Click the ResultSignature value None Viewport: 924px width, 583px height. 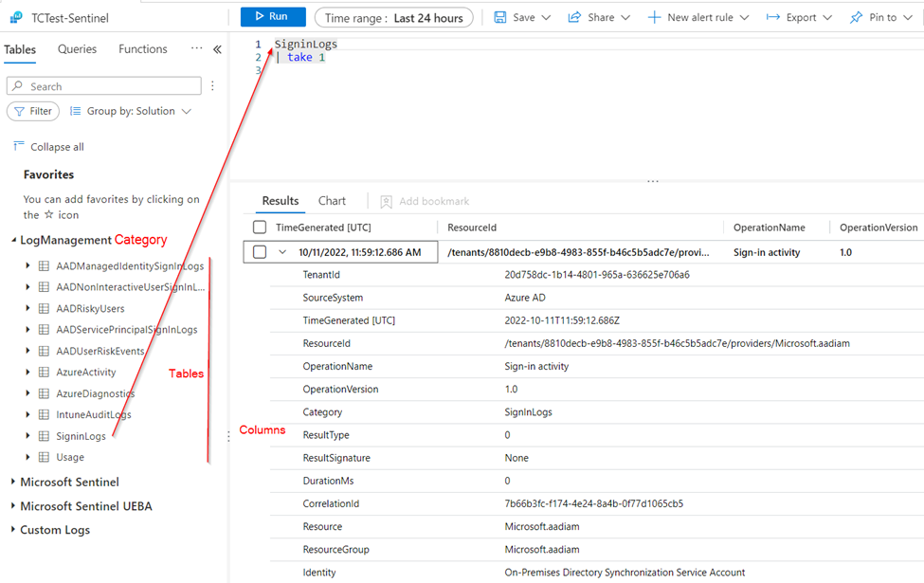(x=516, y=458)
